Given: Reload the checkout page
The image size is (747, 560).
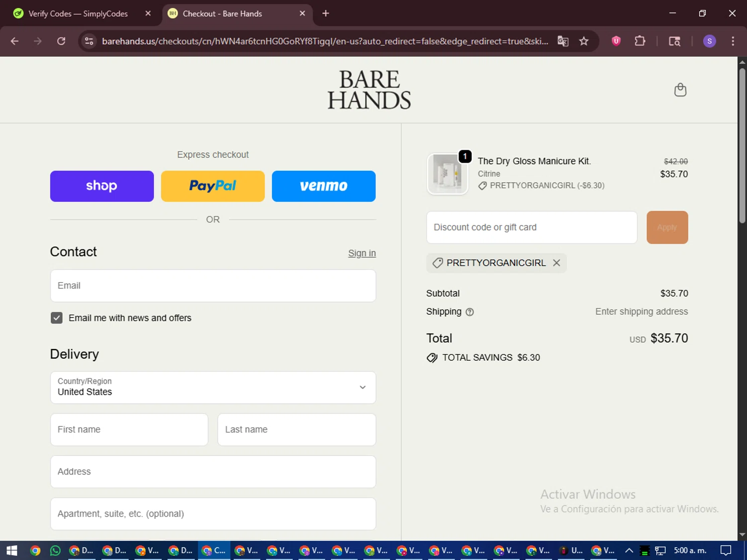Looking at the screenshot, I should coord(61,41).
